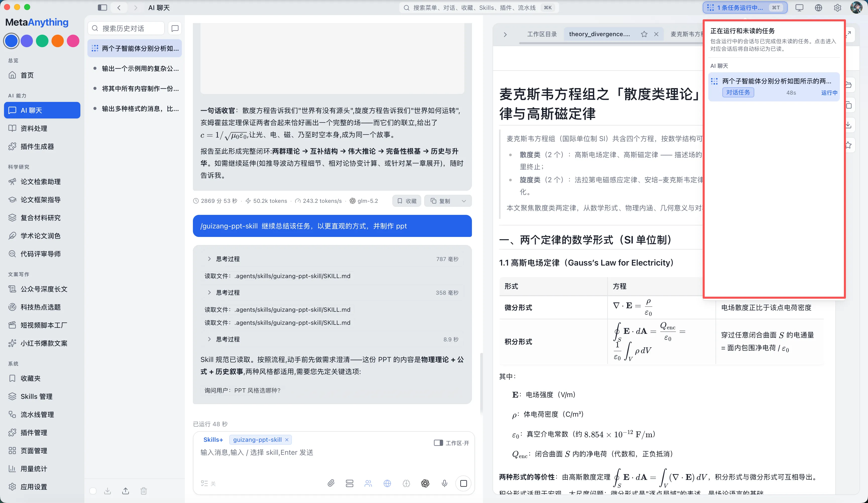
Task: Switch to the 工作区目录 tab
Action: (x=542, y=34)
